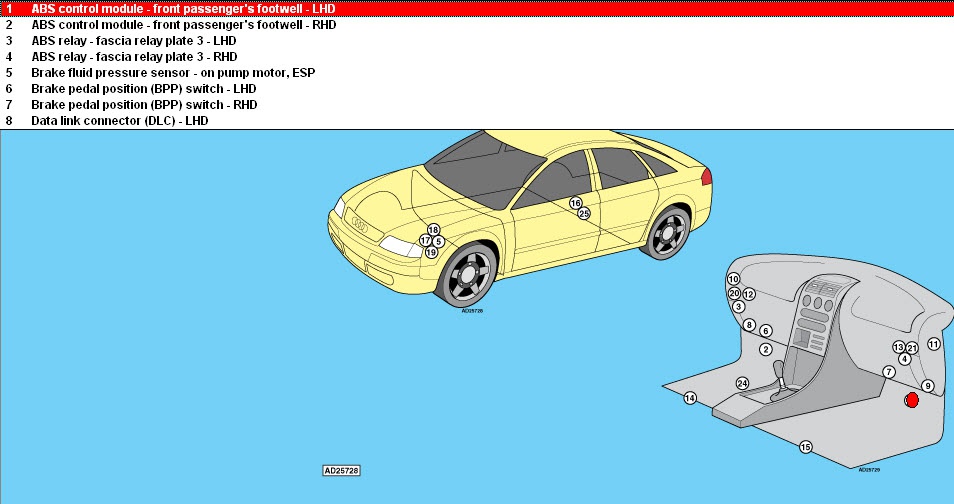Choose ABS relay fascia relay plate 3 - LHD
Screen dimensions: 954x504
pyautogui.click(x=134, y=41)
